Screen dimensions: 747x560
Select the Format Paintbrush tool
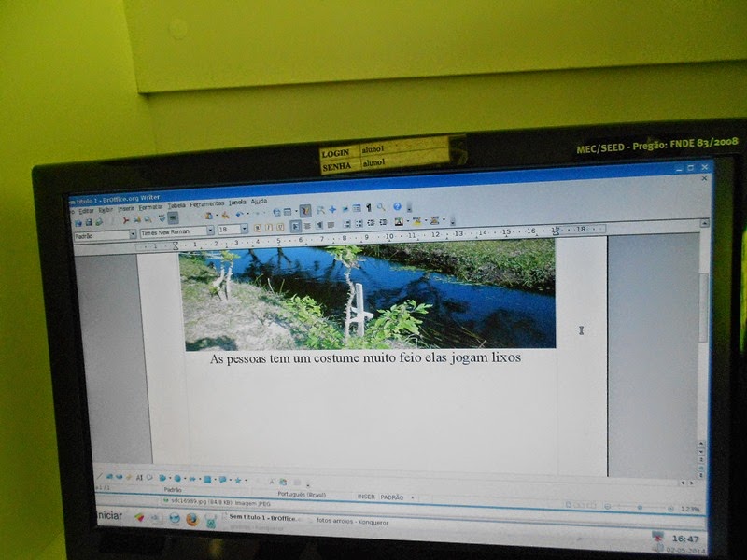pos(225,216)
